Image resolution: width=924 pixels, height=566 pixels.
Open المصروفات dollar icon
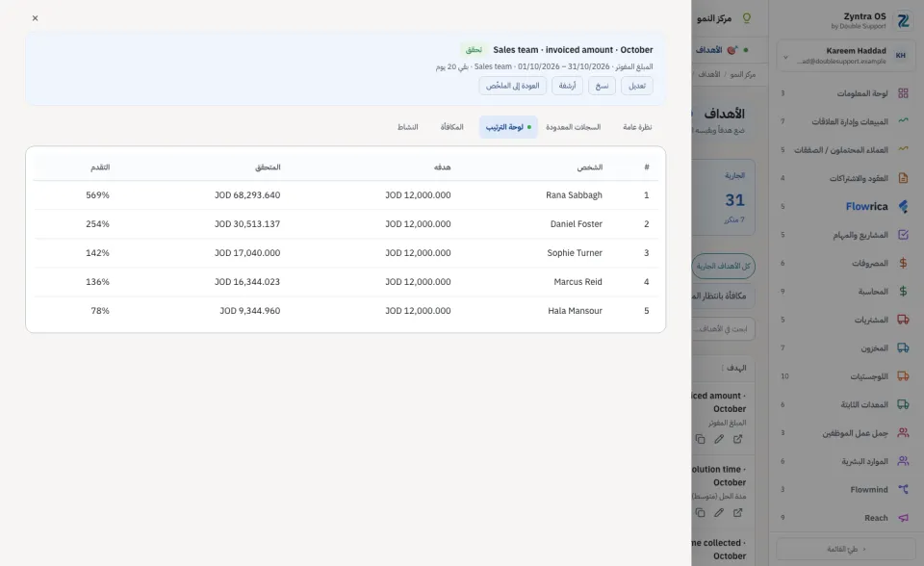coord(903,263)
